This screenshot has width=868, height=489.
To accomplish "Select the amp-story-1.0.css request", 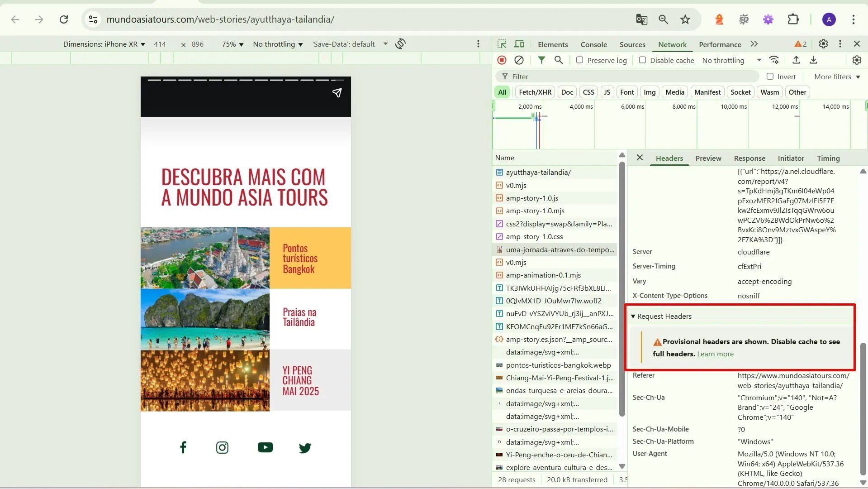I will pyautogui.click(x=534, y=236).
